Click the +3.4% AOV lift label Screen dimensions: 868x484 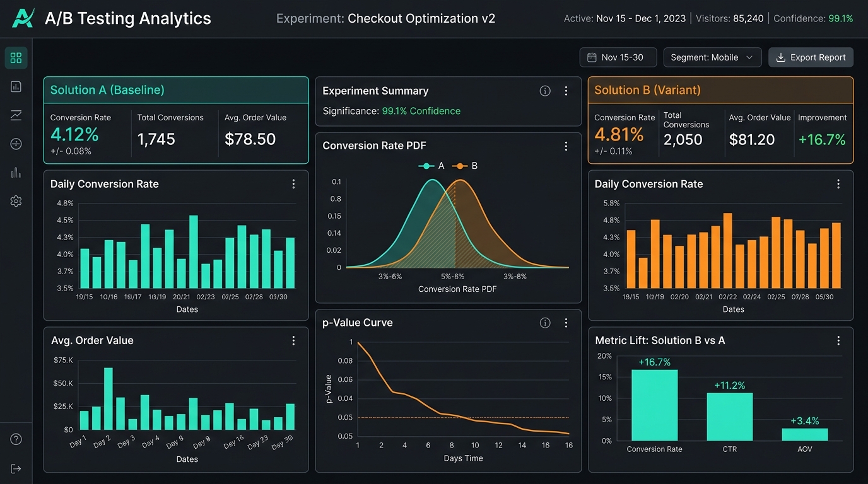(805, 421)
